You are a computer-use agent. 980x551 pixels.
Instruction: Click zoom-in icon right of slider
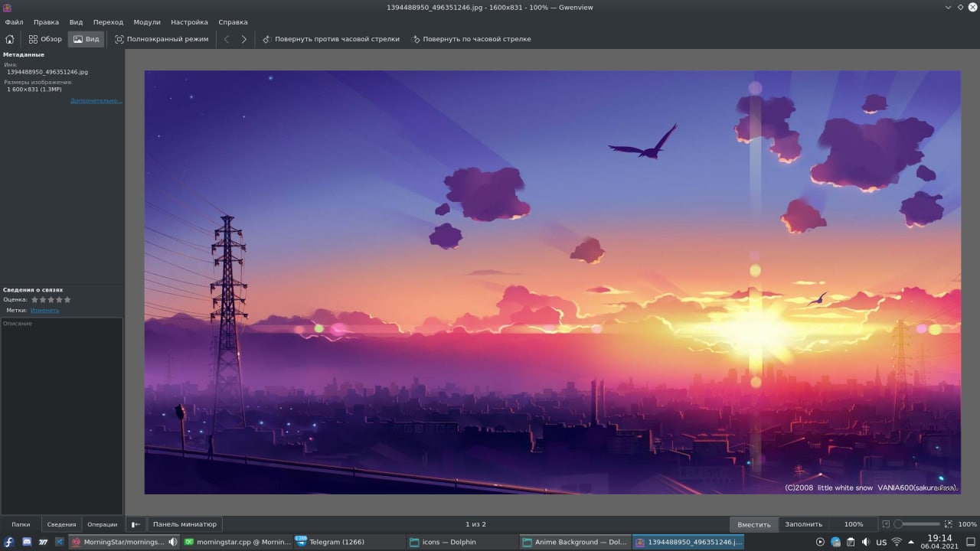pyautogui.click(x=949, y=524)
